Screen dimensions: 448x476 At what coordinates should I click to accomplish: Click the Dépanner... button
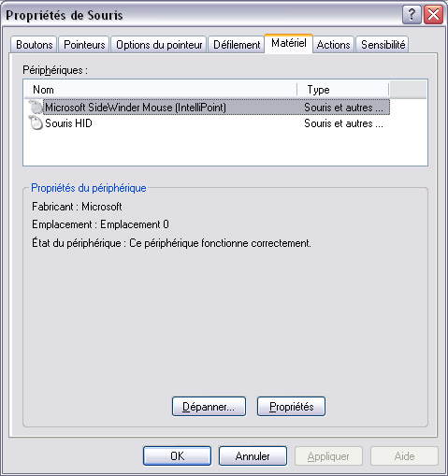[x=209, y=407]
